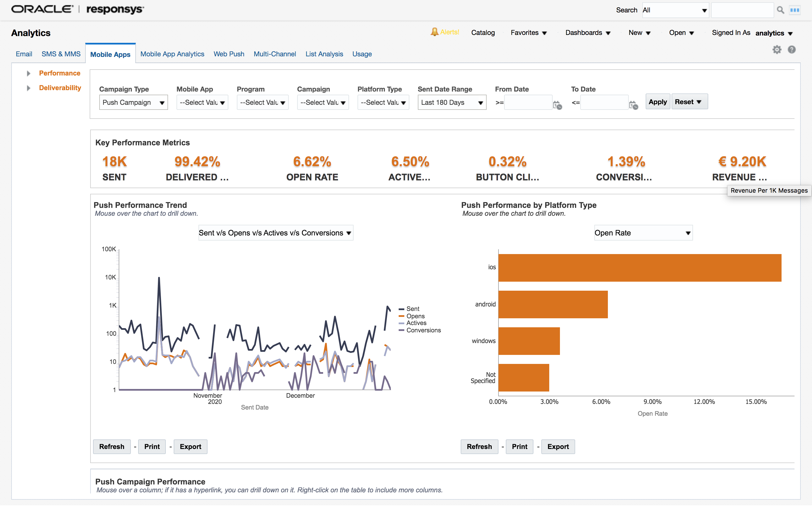Open the Sent Date Range dropdown
This screenshot has width=812, height=507.
[452, 103]
